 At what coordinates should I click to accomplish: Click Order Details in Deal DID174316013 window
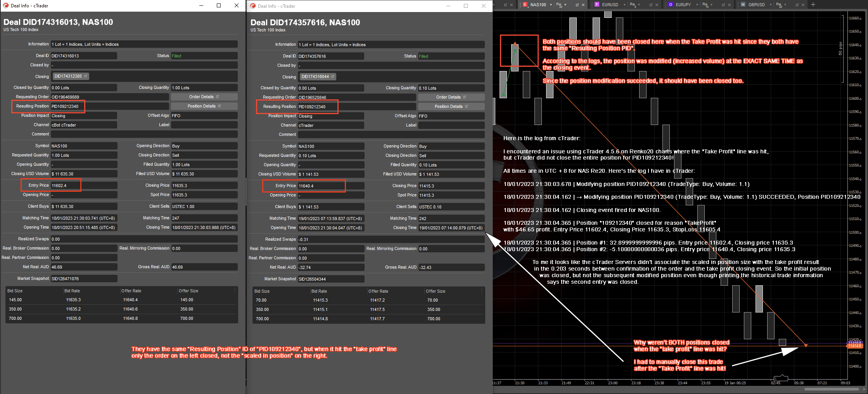click(x=204, y=97)
